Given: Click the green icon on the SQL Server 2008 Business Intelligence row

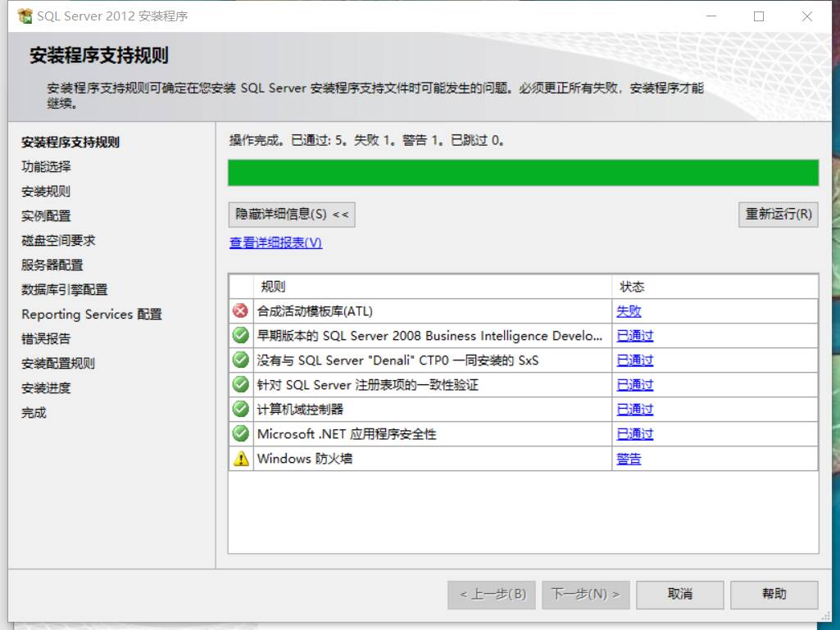Looking at the screenshot, I should point(240,335).
